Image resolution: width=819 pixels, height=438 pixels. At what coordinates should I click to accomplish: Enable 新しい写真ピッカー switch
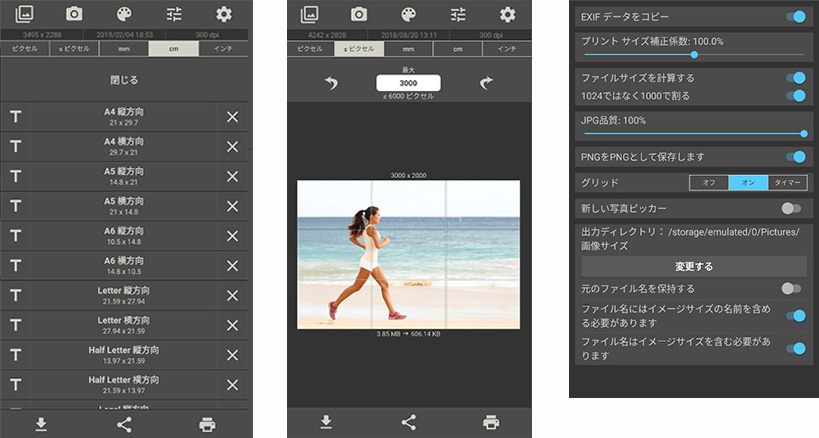pyautogui.click(x=791, y=208)
